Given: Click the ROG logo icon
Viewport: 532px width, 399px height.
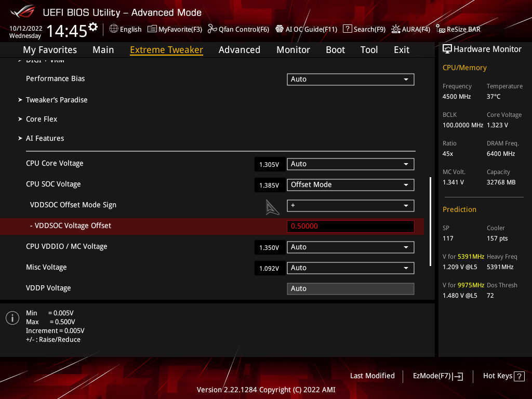Looking at the screenshot, I should click(x=22, y=11).
